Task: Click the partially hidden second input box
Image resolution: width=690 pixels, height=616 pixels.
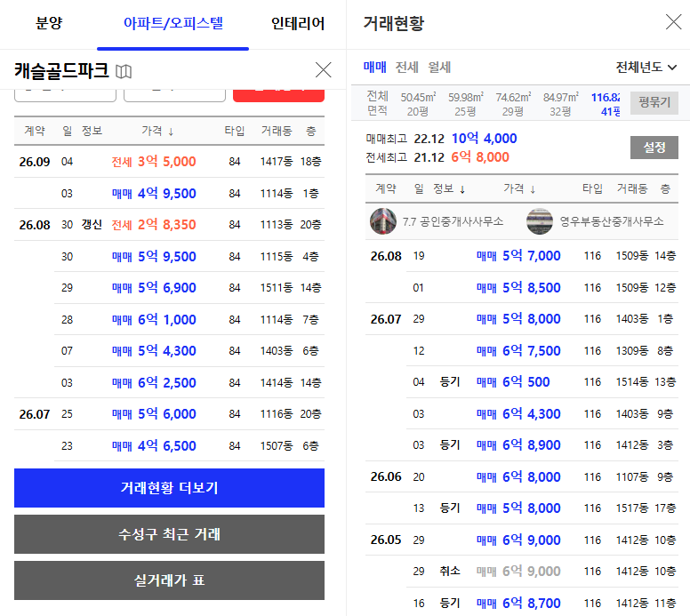Action: (174, 95)
